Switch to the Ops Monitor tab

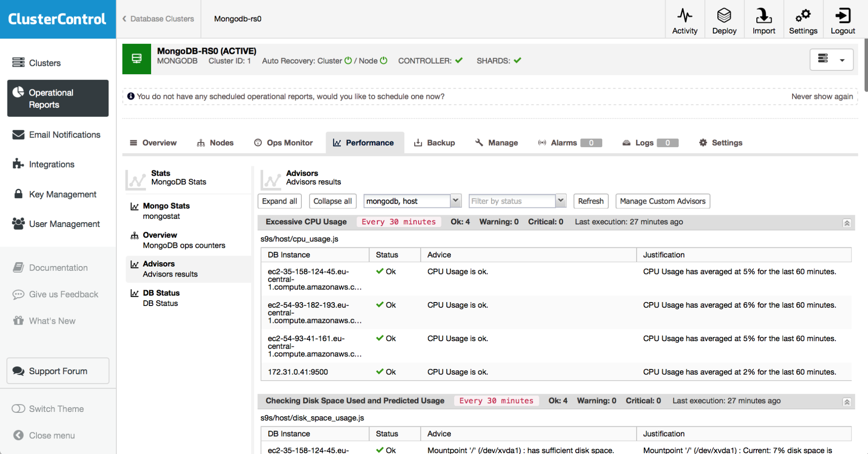point(283,143)
